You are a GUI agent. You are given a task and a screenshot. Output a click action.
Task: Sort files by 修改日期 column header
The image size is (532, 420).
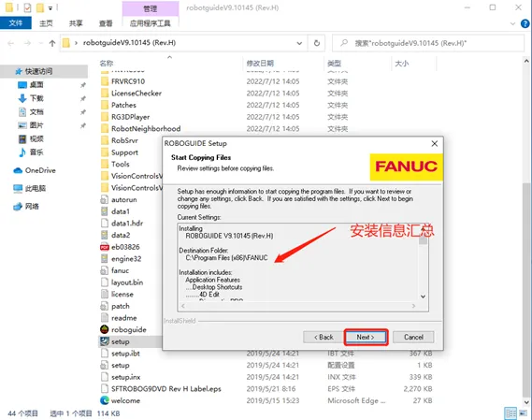click(x=260, y=64)
